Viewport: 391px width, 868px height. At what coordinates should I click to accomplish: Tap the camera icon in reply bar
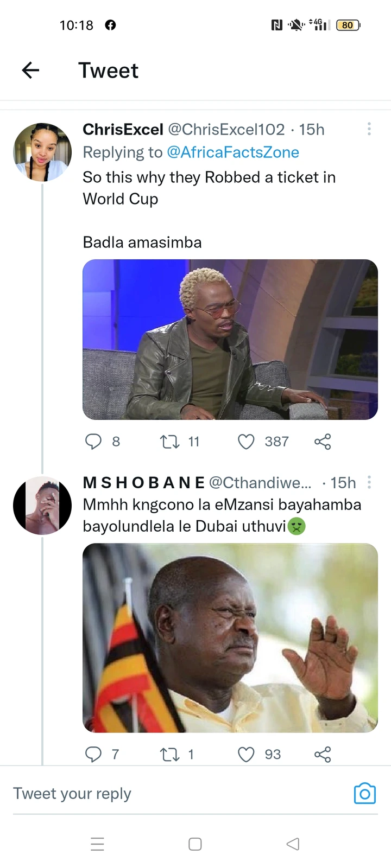pos(364,794)
